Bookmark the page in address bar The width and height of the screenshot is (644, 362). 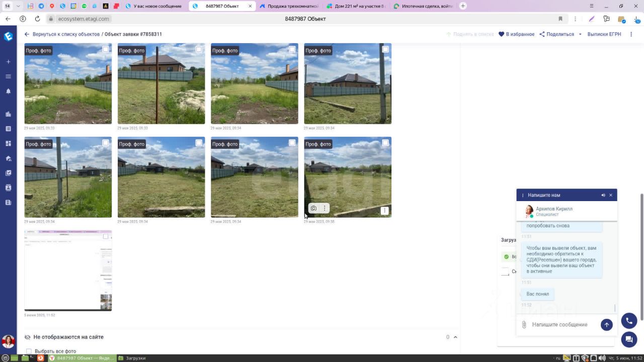pyautogui.click(x=560, y=19)
